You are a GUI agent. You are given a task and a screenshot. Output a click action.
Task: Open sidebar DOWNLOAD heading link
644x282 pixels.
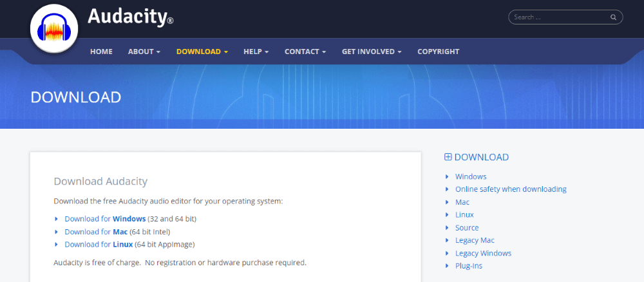tap(481, 157)
